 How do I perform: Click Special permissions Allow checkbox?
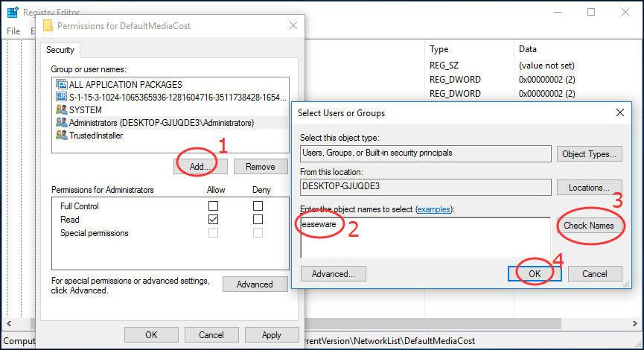tap(213, 233)
